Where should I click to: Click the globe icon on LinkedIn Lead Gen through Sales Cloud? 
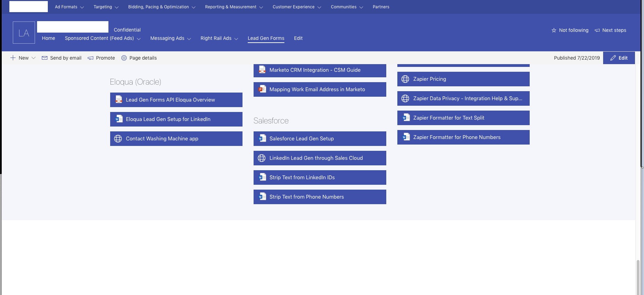click(x=262, y=158)
